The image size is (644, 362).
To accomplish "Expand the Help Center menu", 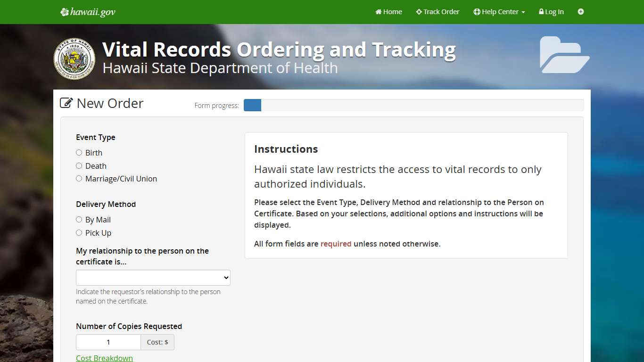I will (499, 11).
